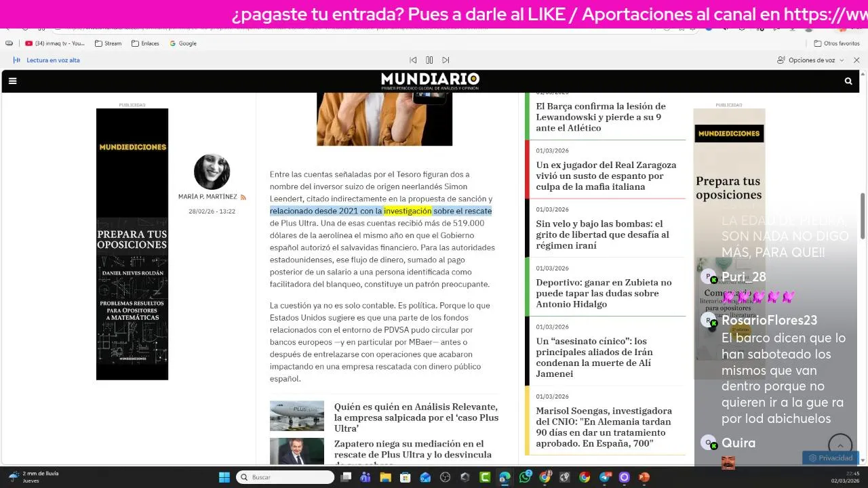
Task: Click the circular scroll-to-top button
Action: click(x=840, y=445)
